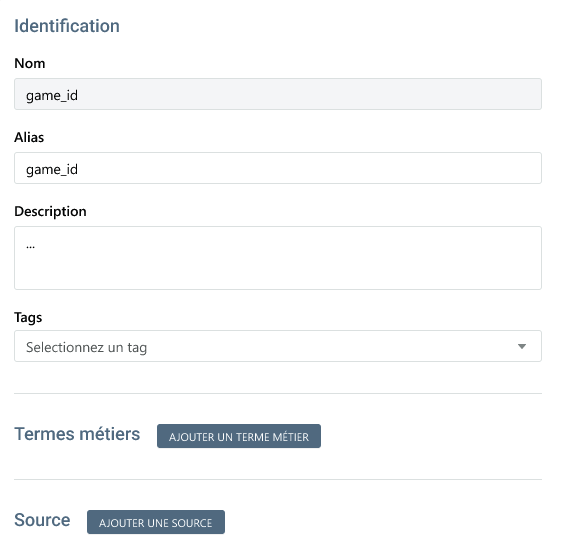The height and width of the screenshot is (552, 567).
Task: Edit the Alias input field
Action: (278, 168)
